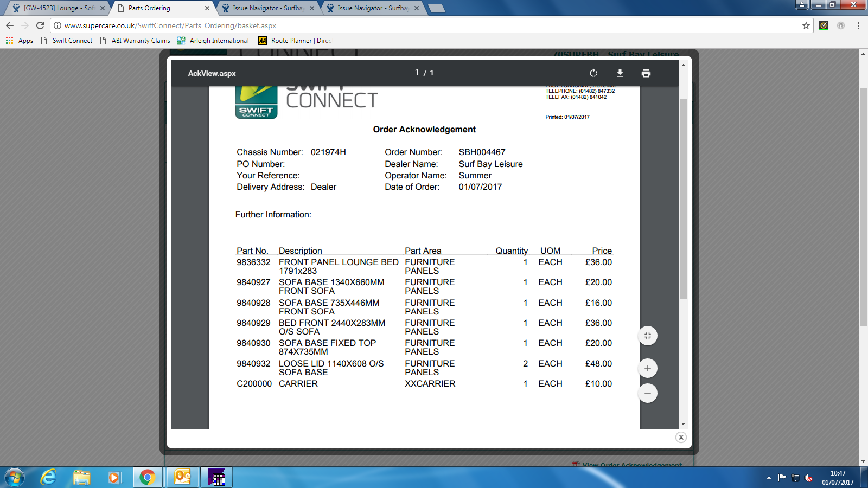868x488 pixels.
Task: Open the ABI Warranty Claims bookmark
Action: coord(135,41)
